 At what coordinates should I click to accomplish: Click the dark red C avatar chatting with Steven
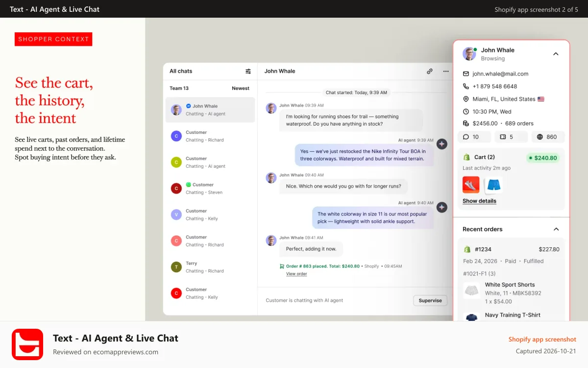click(x=176, y=188)
